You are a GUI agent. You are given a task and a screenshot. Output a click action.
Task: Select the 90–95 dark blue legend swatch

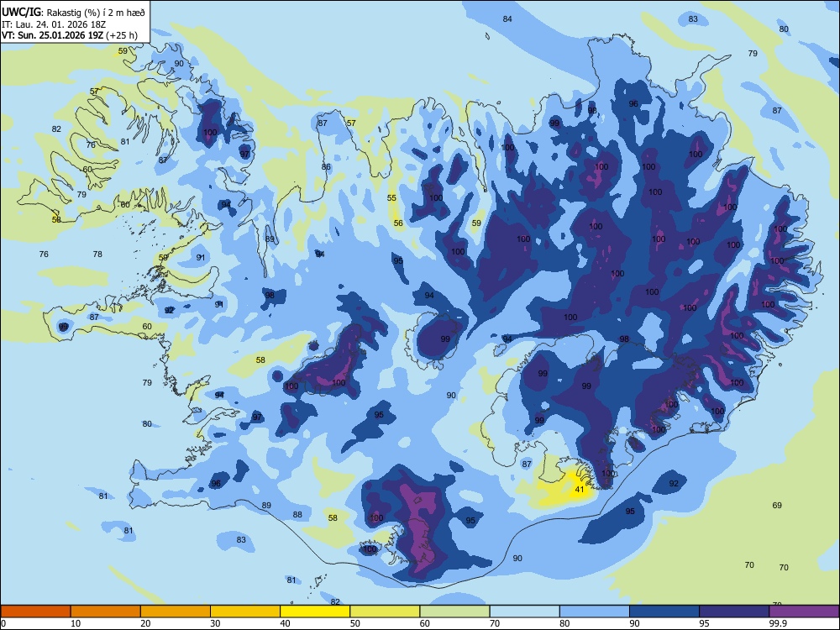point(664,612)
